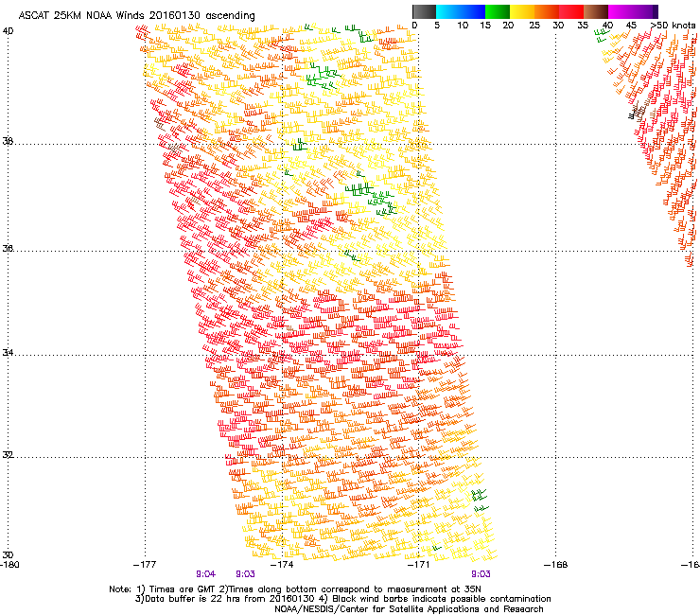The width and height of the screenshot is (700, 615).
Task: Click latitude label '38' on left axis
Action: coord(8,141)
